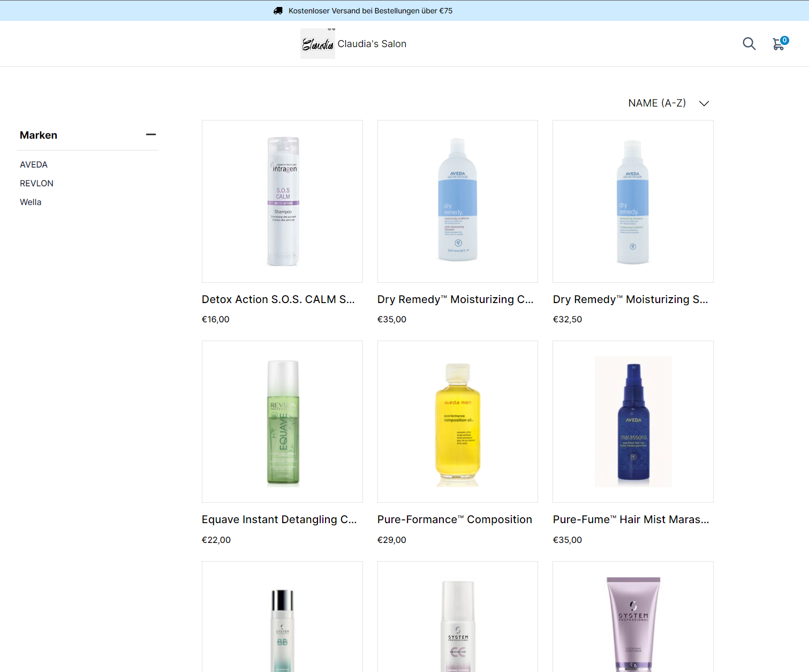Open the search magnifier icon
Screen dimensions: 809x672
click(749, 44)
